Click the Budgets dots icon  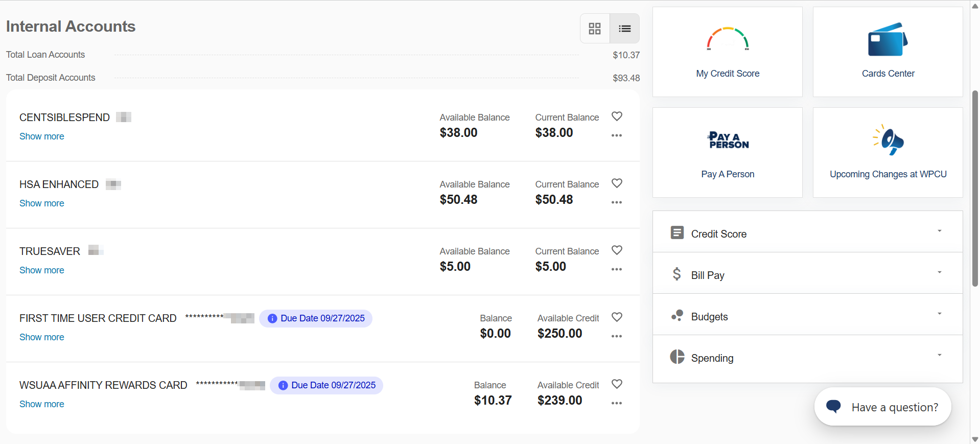(677, 316)
